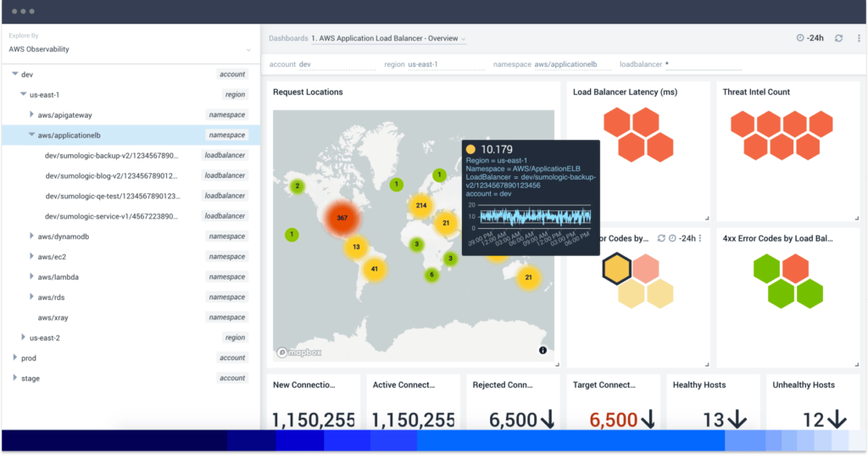Click Rejected Connections value 6,500
Screen dimensions: 868x455
point(513,420)
